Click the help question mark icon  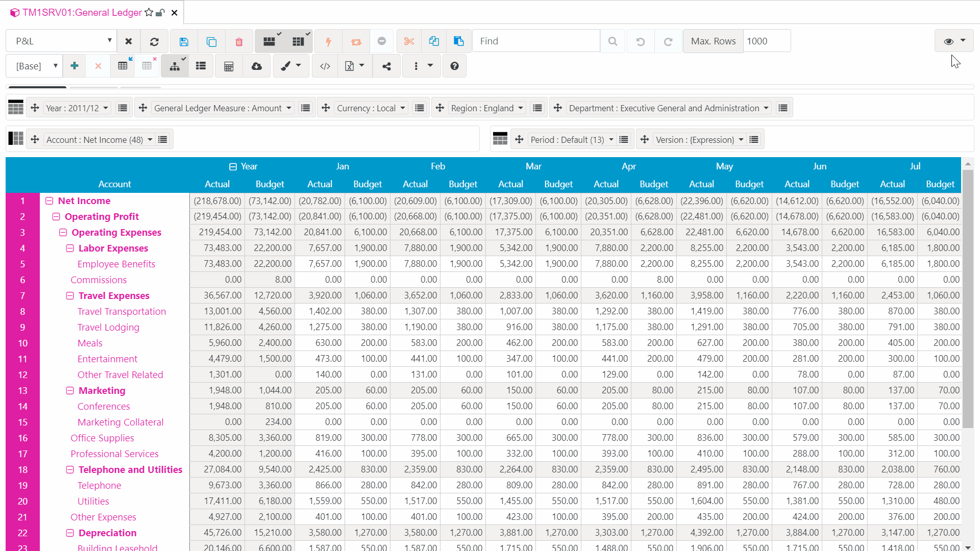coord(454,66)
